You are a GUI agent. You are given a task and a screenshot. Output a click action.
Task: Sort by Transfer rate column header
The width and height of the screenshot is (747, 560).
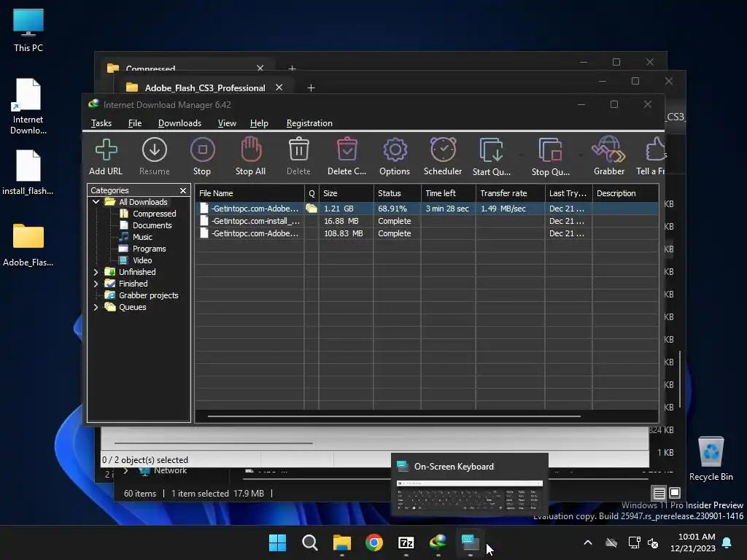(x=510, y=193)
